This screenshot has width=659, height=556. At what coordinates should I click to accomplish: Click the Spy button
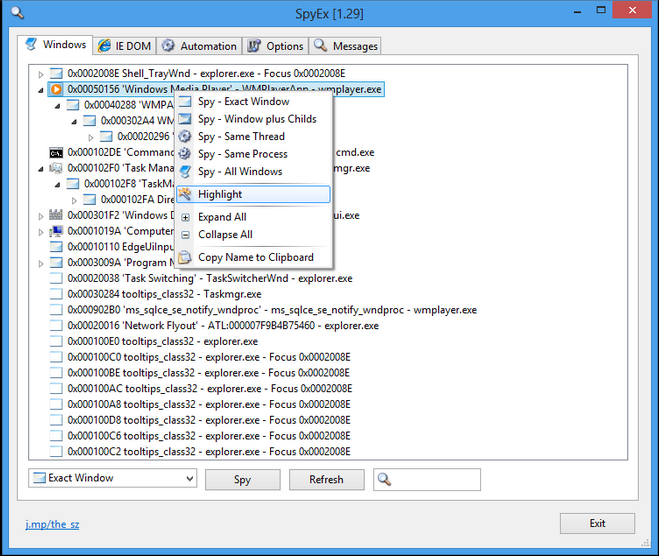243,480
